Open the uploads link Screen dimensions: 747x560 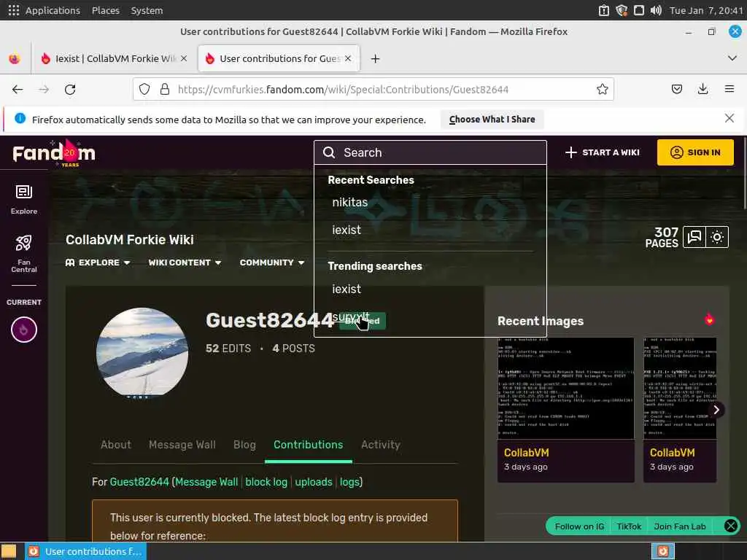(x=314, y=482)
